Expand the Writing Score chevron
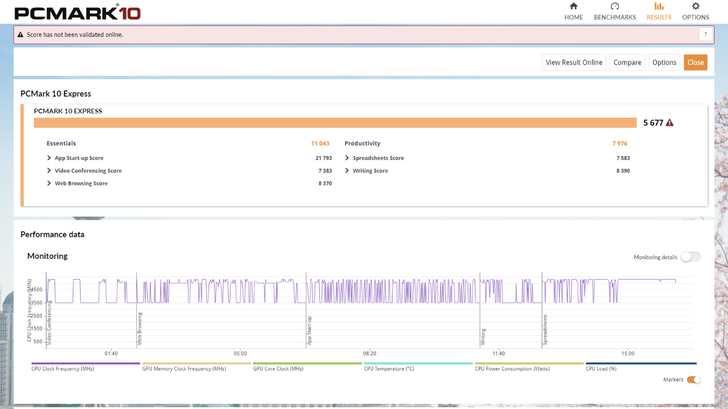This screenshot has width=728, height=409. tap(347, 171)
